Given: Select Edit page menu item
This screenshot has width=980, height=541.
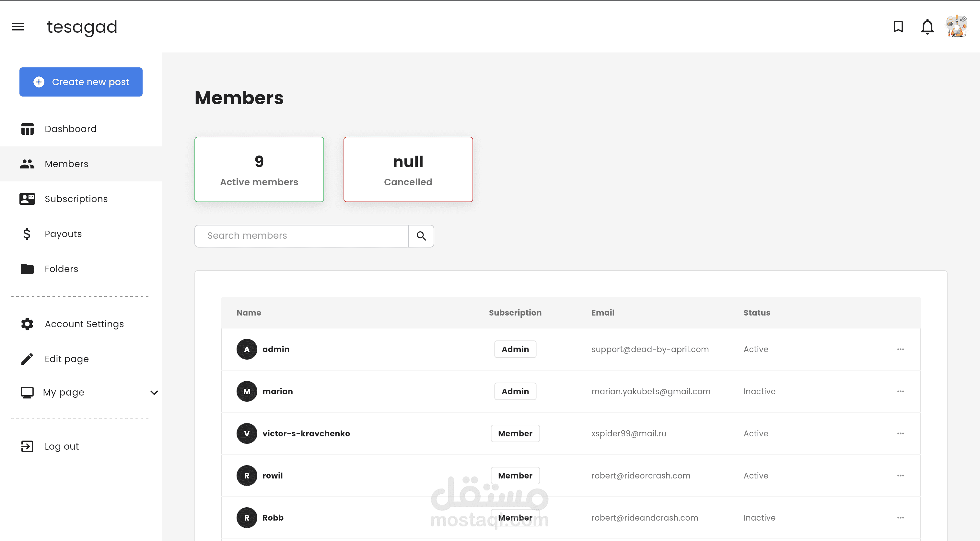Looking at the screenshot, I should point(66,359).
